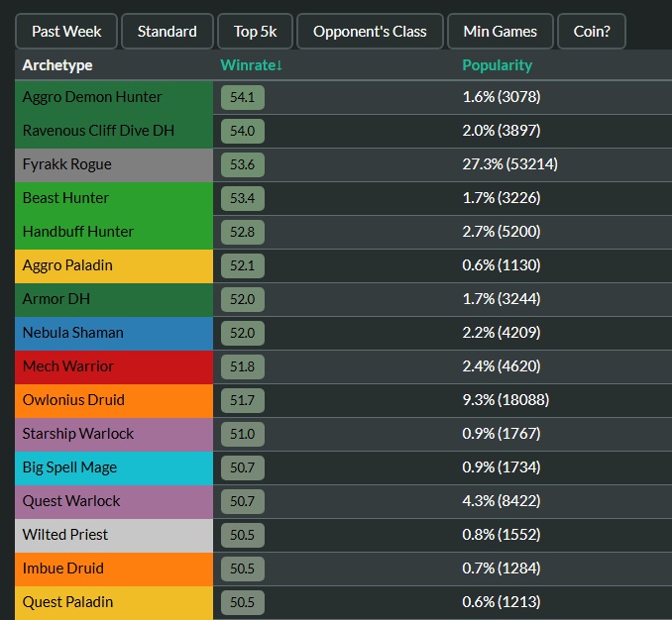
Task: Select popularity value 27.3% (53214)
Action: (510, 164)
